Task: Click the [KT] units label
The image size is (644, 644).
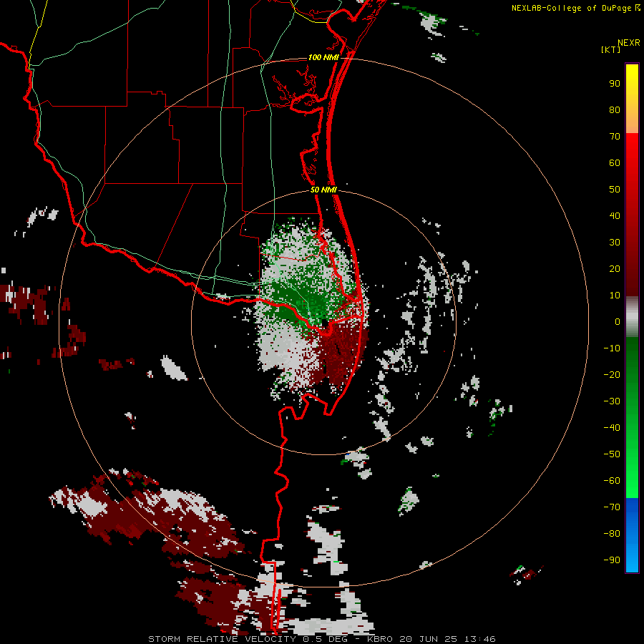Action: coord(611,49)
